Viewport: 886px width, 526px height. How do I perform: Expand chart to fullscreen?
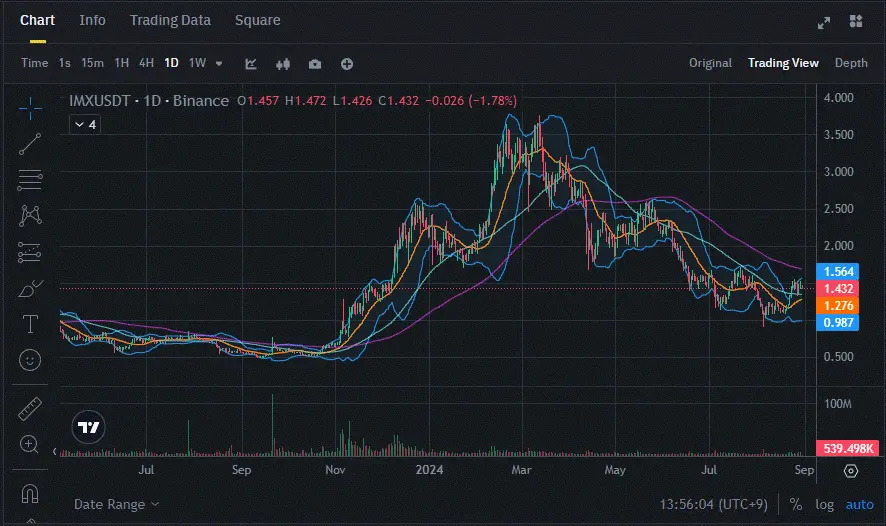(x=824, y=23)
